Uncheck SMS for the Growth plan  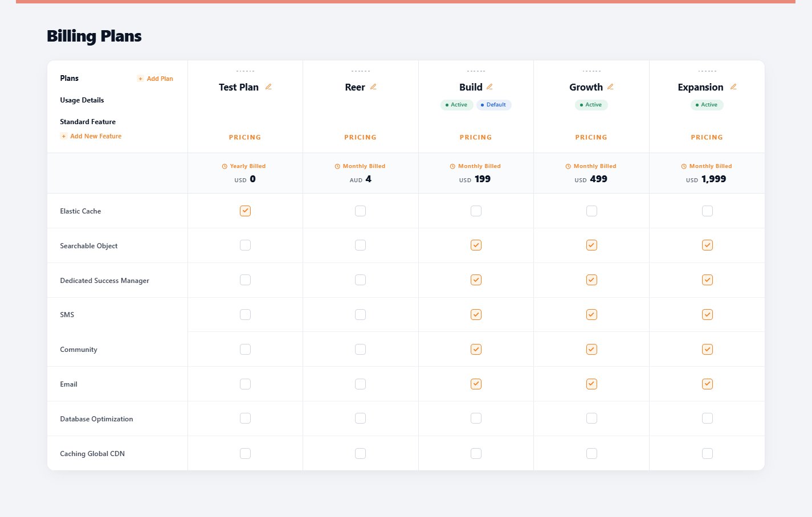591,315
